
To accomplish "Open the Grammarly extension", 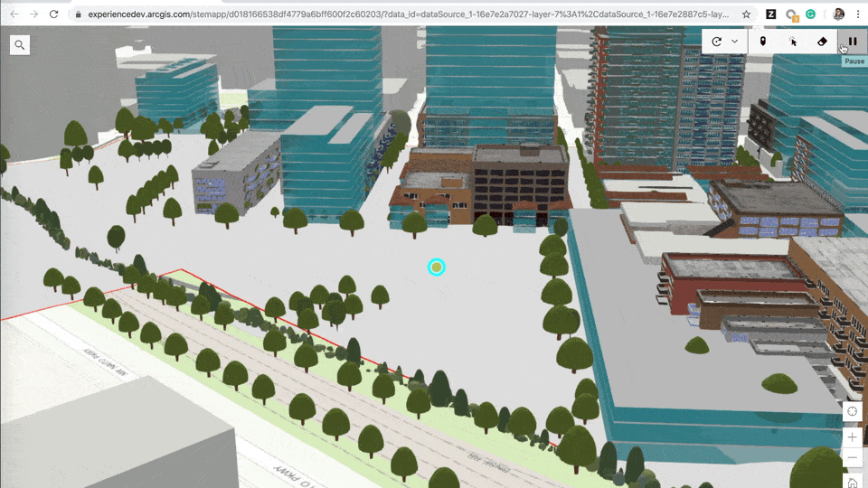I will 811,14.
